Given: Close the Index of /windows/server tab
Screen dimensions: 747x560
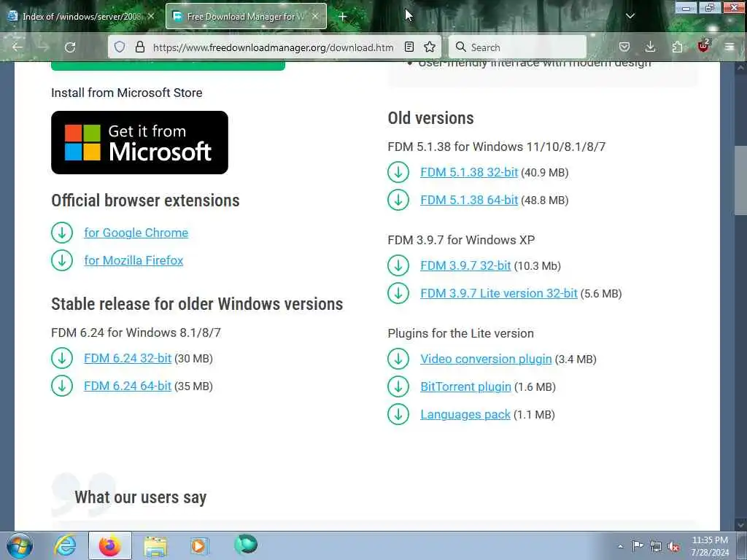Looking at the screenshot, I should click(x=150, y=16).
